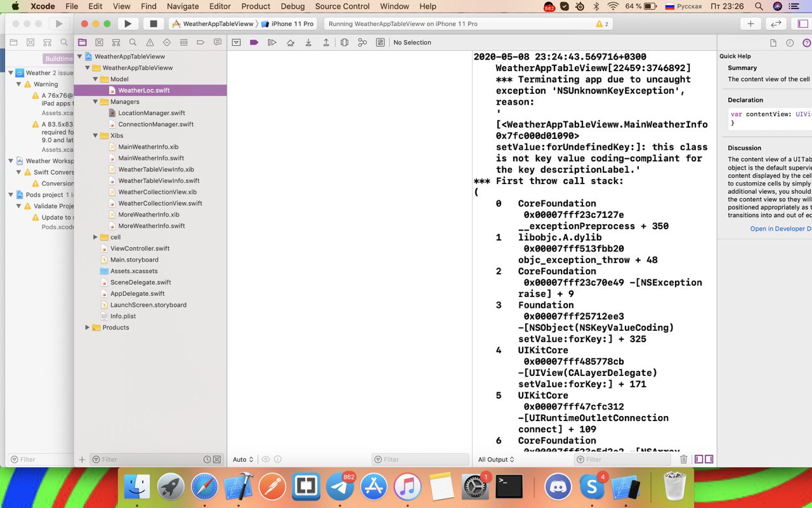Screen dimensions: 812x508
Task: Click the console Filter field
Action: [x=622, y=459]
